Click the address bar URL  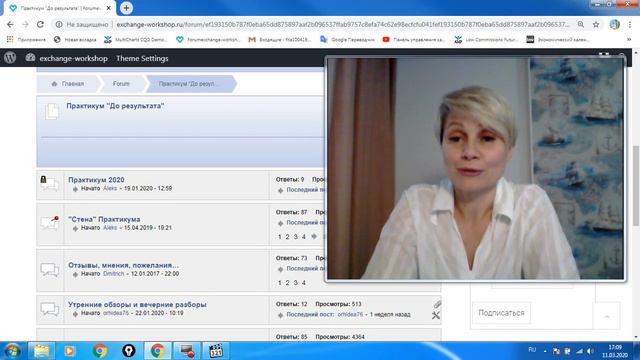[343, 24]
